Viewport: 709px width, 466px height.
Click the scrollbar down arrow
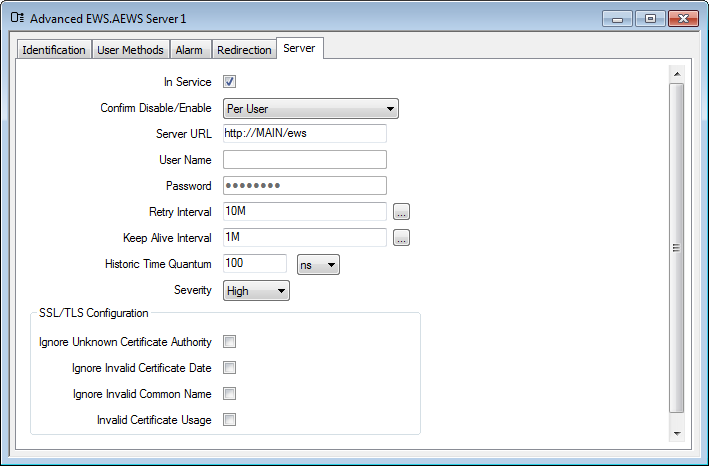pos(677,432)
